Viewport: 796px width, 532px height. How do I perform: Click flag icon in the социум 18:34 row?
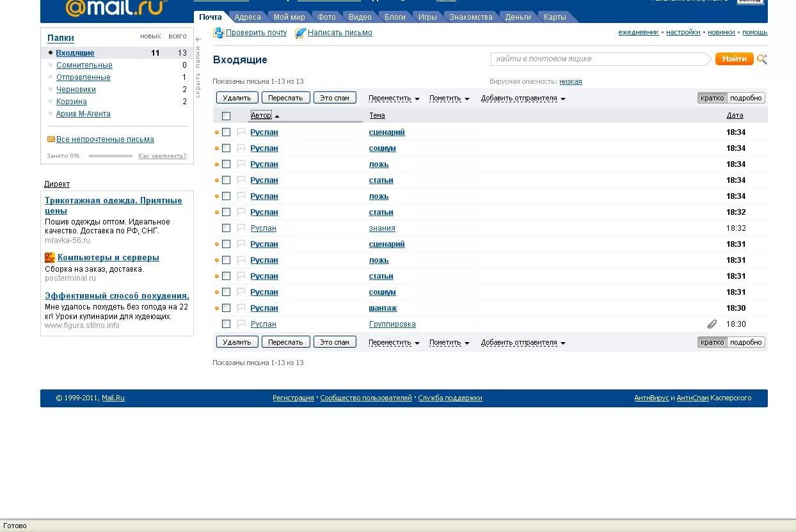pyautogui.click(x=241, y=148)
